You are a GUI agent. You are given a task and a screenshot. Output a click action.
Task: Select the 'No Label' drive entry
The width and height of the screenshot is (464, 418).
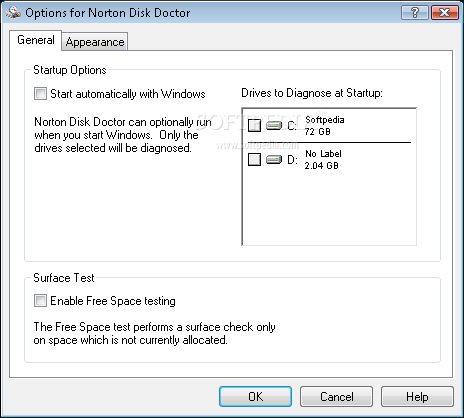tap(323, 154)
